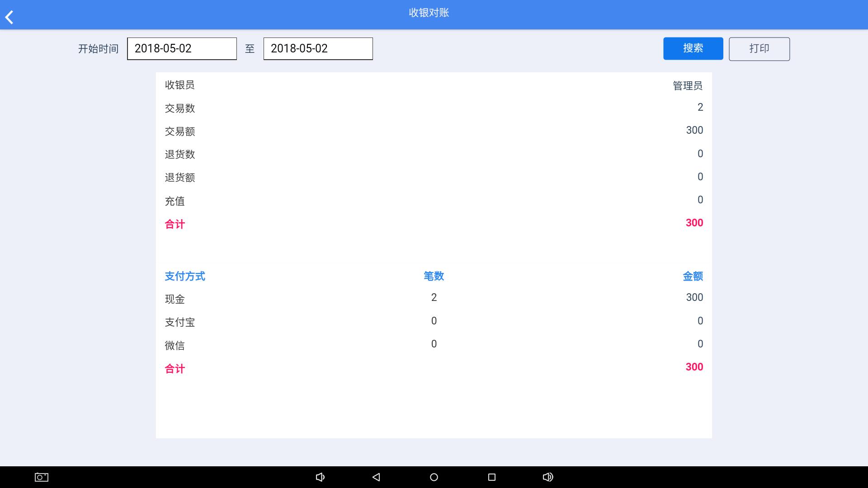Viewport: 868px width, 488px height.
Task: Select the 支付方式 column header
Action: (185, 276)
